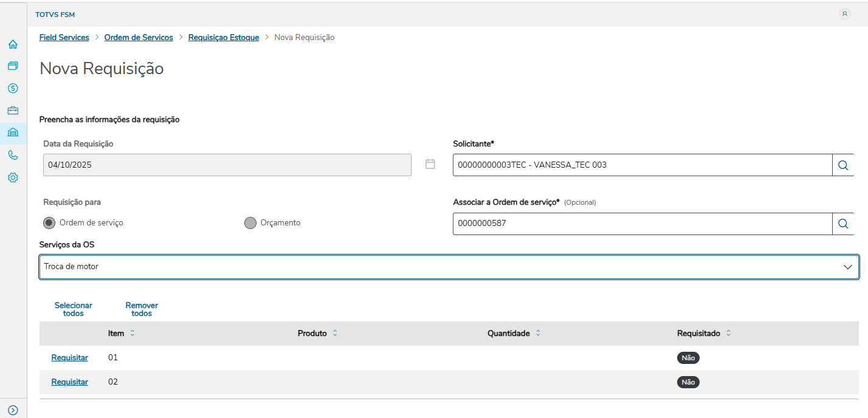Image resolution: width=868 pixels, height=418 pixels.
Task: Expand the sidebar with bottom arrow
Action: pyautogui.click(x=13, y=410)
